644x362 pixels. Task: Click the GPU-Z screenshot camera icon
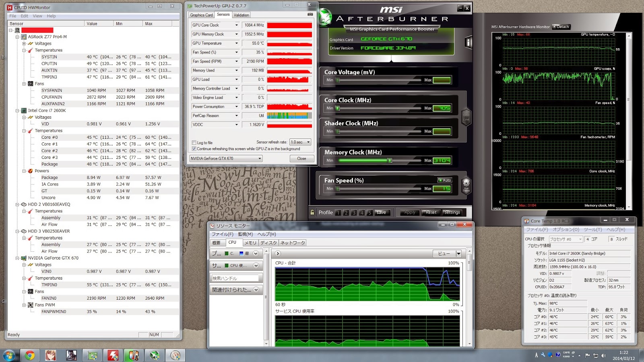tap(310, 14)
